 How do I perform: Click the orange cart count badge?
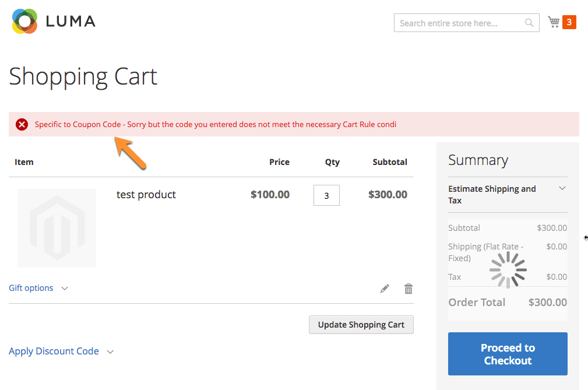[x=569, y=23]
